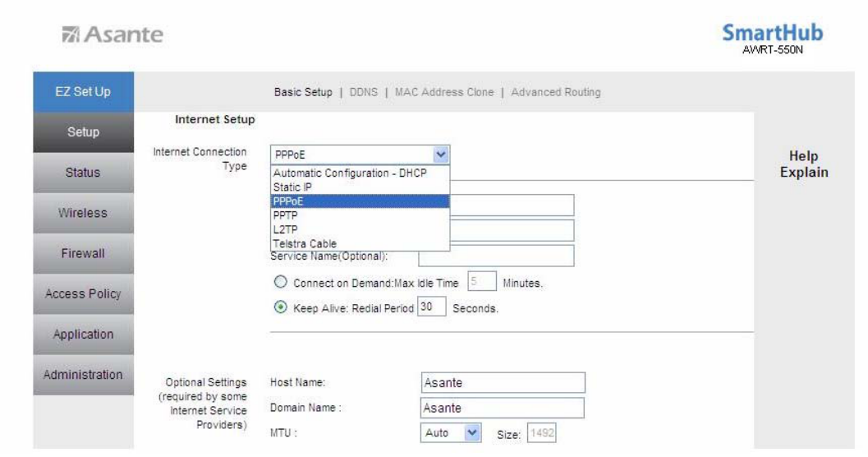Go to the Status page
Viewport: 868px width, 457px height.
(83, 173)
